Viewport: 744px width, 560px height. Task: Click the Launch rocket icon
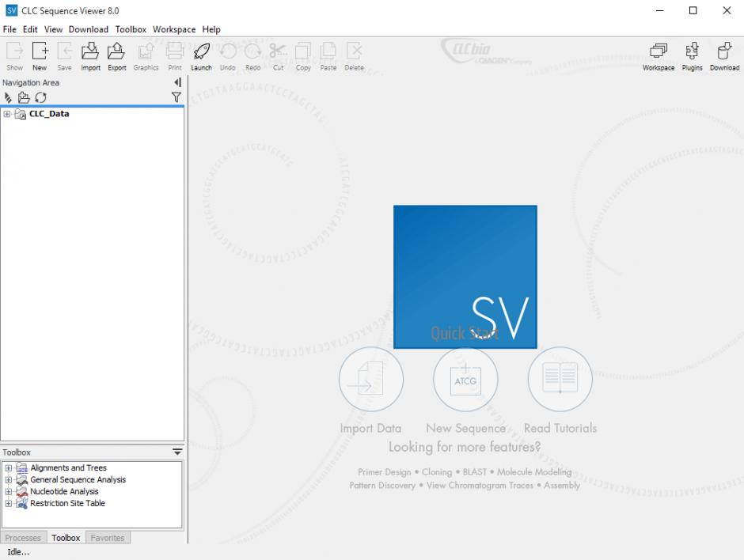point(201,56)
